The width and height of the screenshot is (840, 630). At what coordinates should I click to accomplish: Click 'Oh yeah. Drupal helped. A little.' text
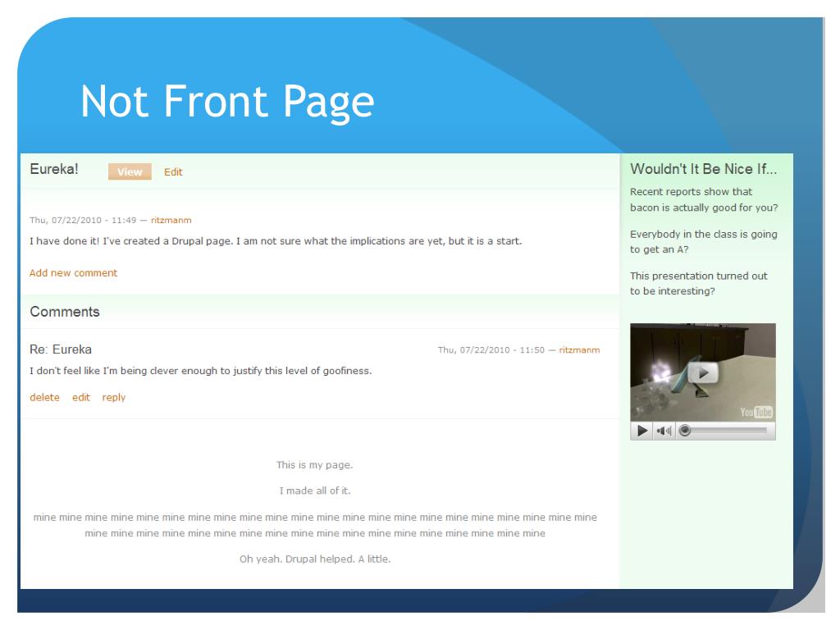315,559
